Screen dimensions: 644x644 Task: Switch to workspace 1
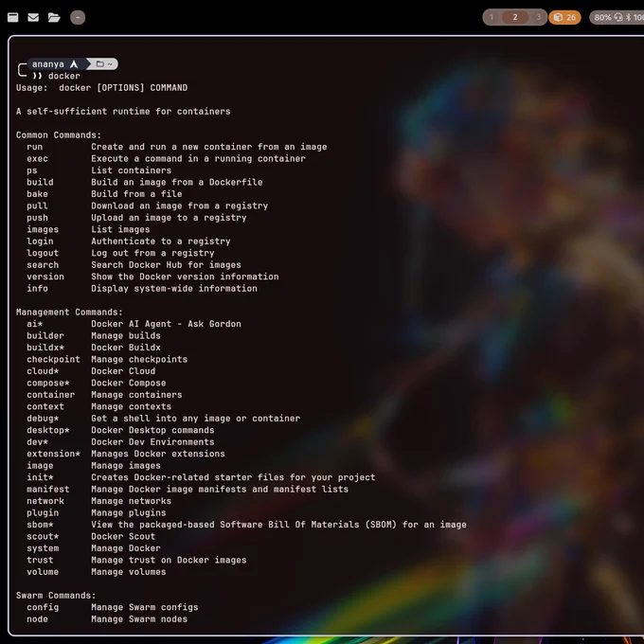(492, 17)
